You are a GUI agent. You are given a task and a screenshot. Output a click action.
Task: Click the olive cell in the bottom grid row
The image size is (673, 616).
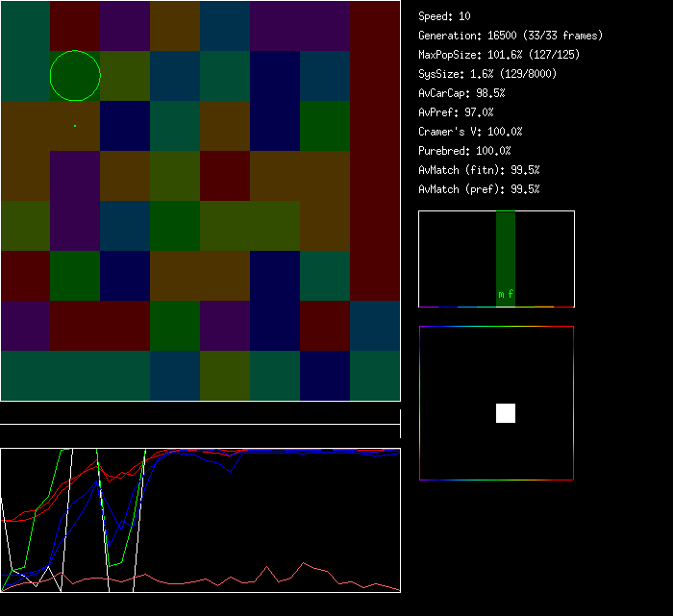(225, 376)
